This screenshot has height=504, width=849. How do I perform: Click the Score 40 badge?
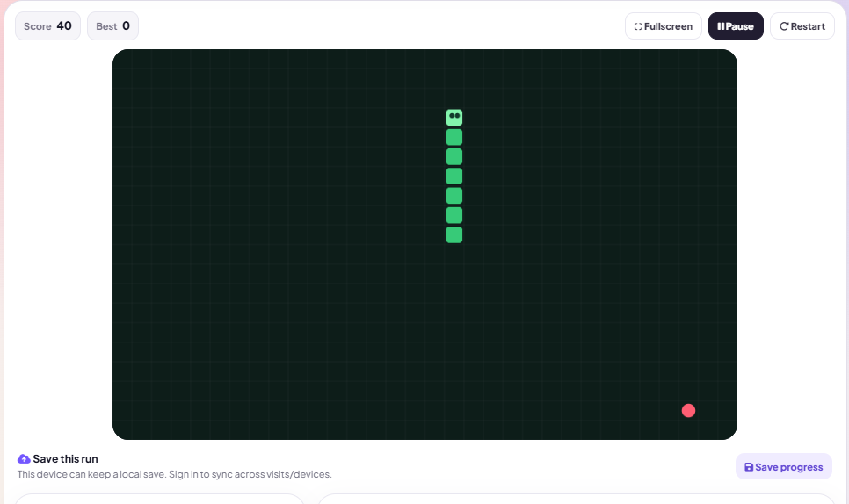(x=47, y=26)
